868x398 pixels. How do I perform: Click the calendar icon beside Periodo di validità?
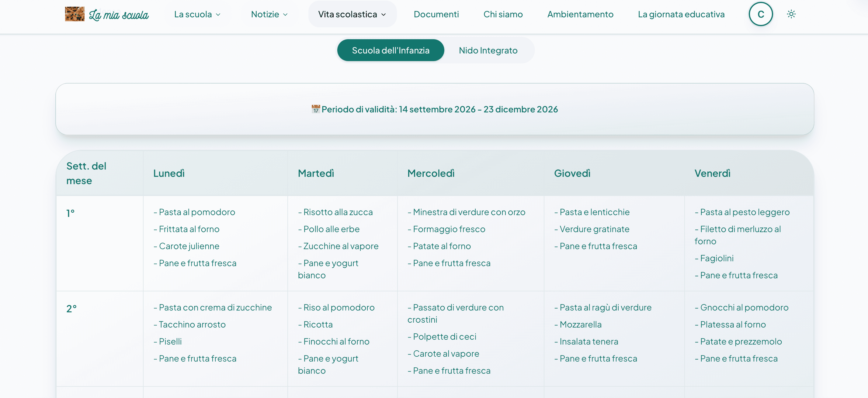pos(315,109)
